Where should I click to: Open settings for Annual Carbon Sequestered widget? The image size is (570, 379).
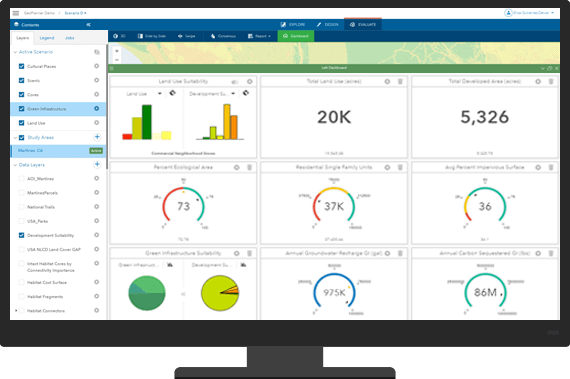click(538, 253)
